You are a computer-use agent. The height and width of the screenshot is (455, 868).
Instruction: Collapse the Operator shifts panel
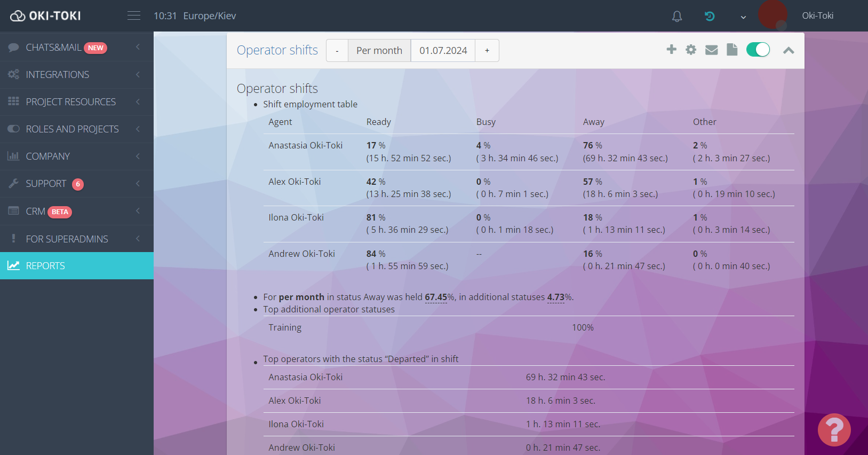coord(789,50)
